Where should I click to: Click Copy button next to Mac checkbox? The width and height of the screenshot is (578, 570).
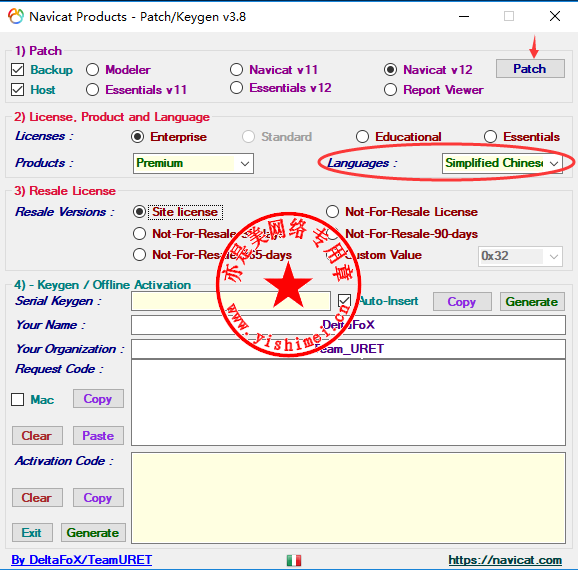[98, 399]
